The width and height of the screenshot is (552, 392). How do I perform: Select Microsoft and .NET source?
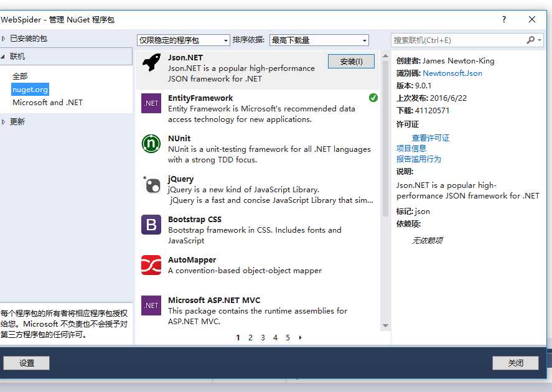coord(47,103)
